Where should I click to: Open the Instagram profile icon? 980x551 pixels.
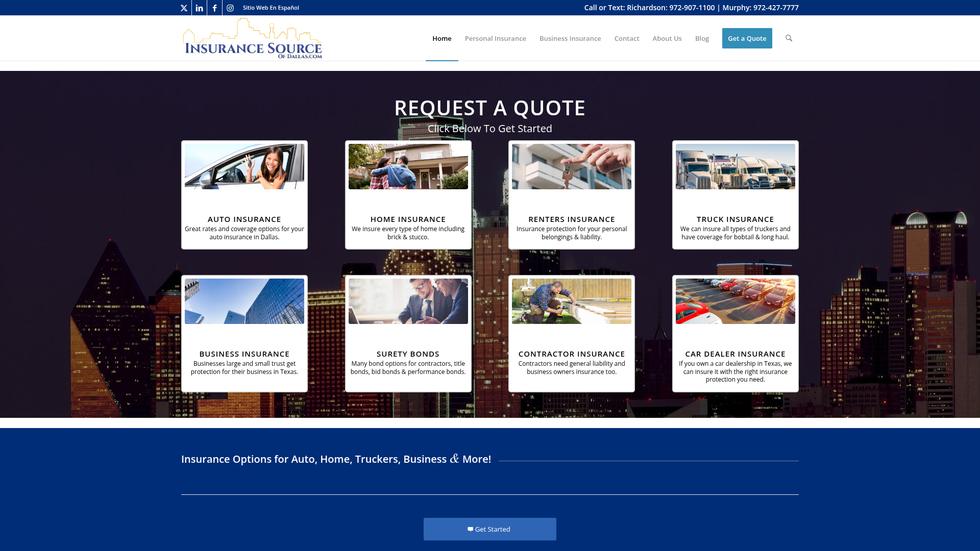(x=230, y=8)
